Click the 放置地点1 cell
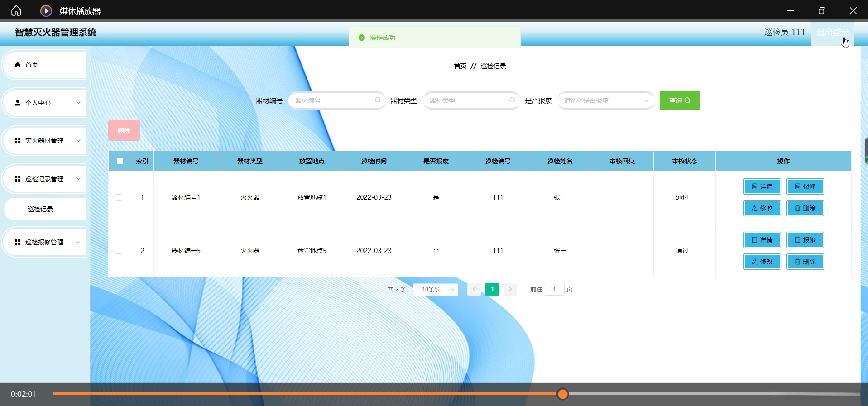868x406 pixels. 312,197
